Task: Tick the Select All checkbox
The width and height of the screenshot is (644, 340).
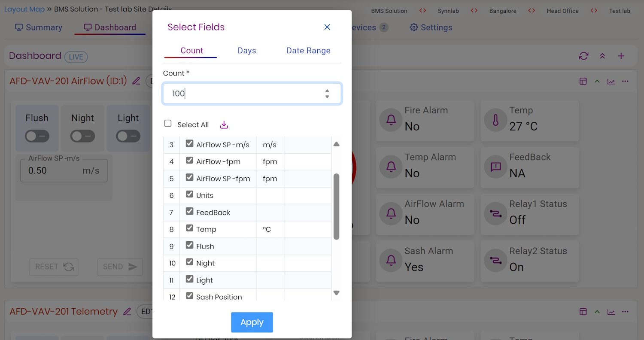Action: click(x=168, y=124)
